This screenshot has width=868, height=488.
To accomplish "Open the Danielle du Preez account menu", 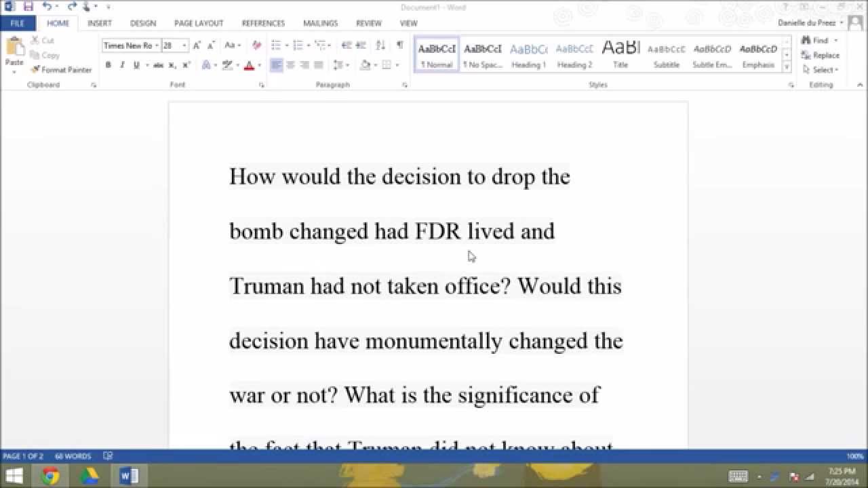I will click(x=810, y=23).
